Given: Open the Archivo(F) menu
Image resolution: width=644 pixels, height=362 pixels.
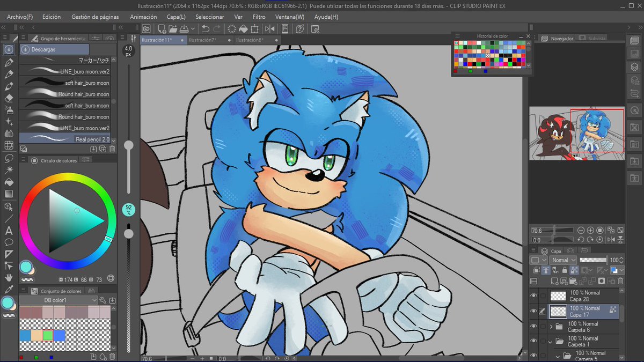Looking at the screenshot, I should pyautogui.click(x=20, y=17).
